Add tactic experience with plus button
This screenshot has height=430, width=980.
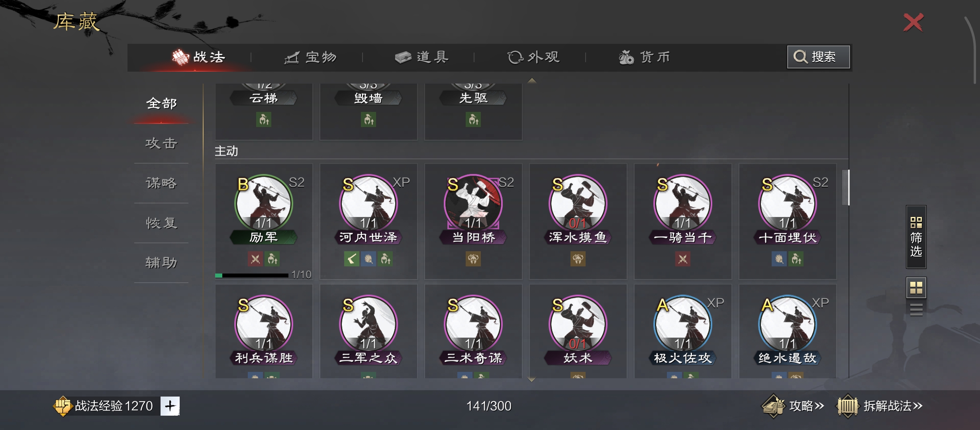(x=170, y=406)
